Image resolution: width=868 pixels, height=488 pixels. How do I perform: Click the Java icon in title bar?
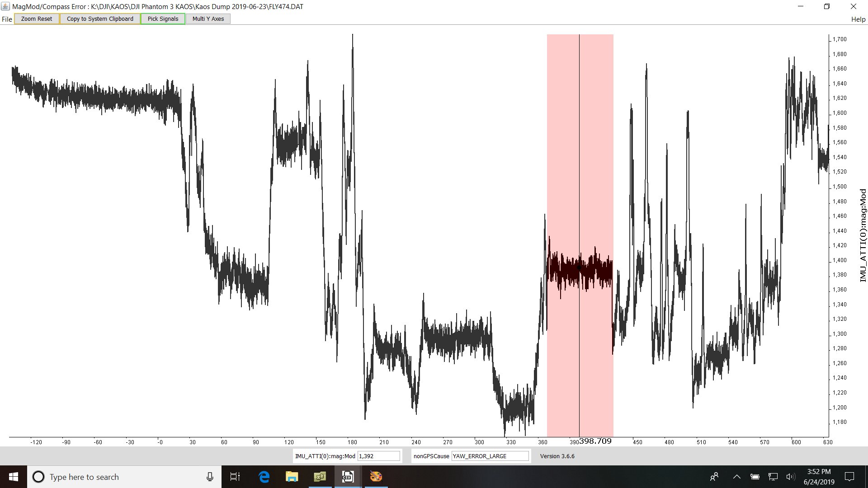point(5,6)
